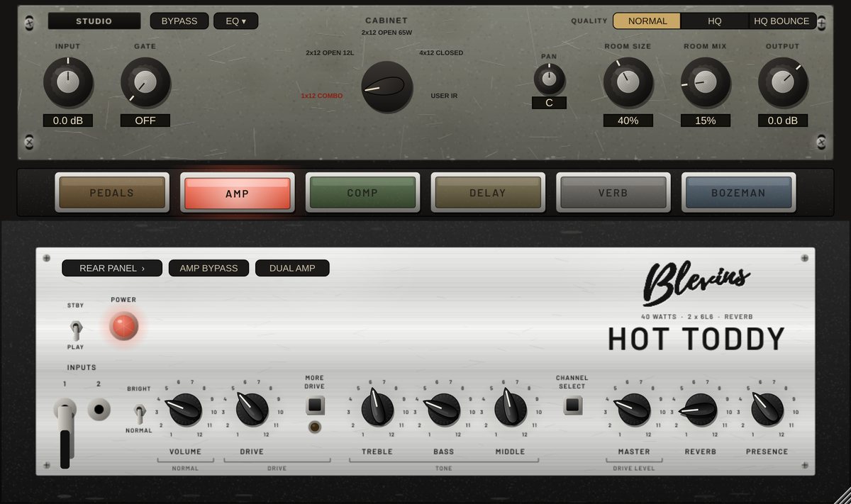Switch to the BOZEMAN section
This screenshot has width=851, height=504.
[x=739, y=192]
